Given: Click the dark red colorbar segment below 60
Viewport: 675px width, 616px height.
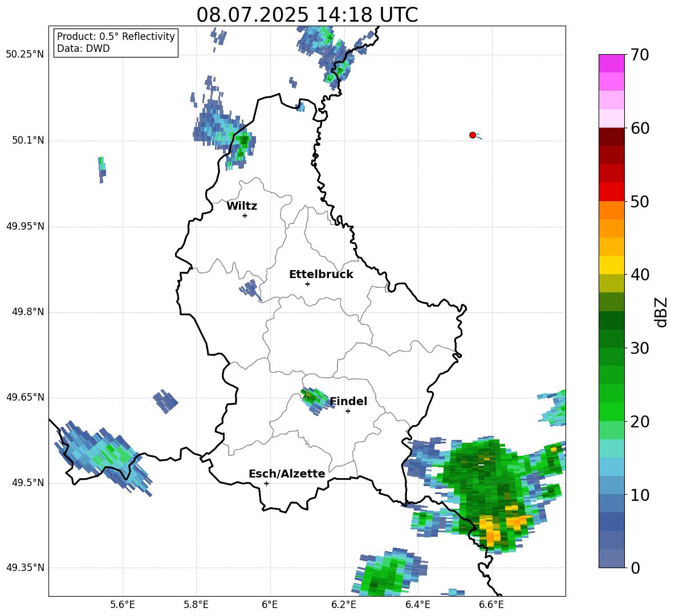Looking at the screenshot, I should tap(611, 137).
